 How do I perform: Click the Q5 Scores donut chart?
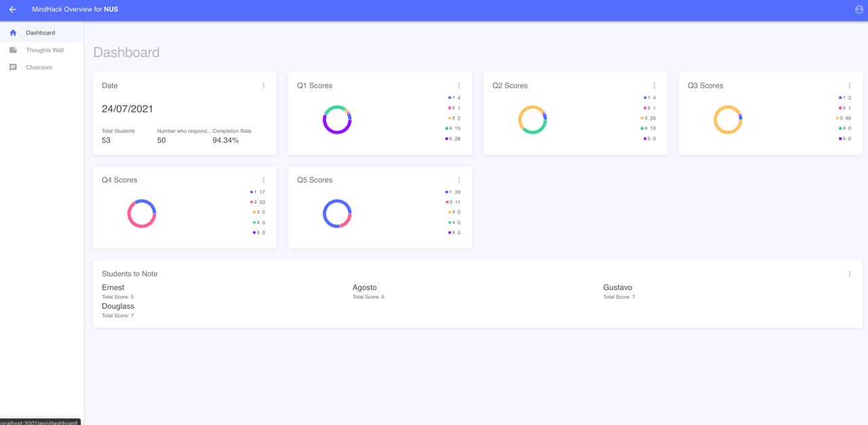(x=337, y=214)
